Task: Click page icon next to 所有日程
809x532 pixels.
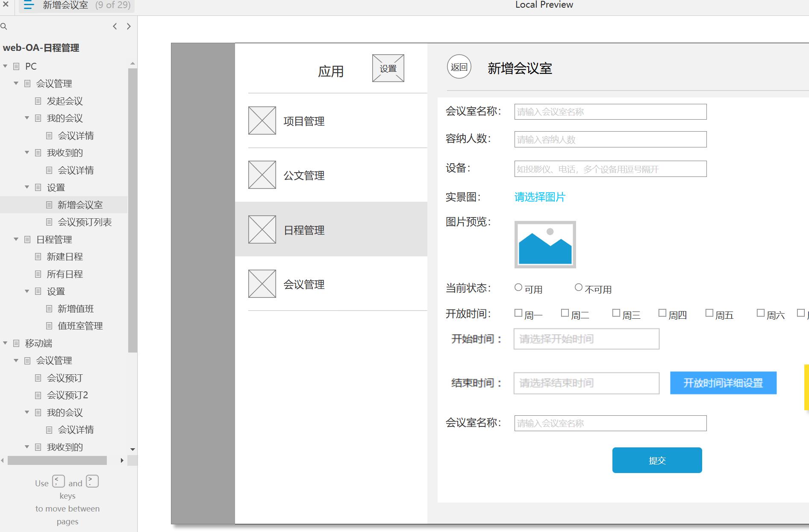Action: point(38,274)
